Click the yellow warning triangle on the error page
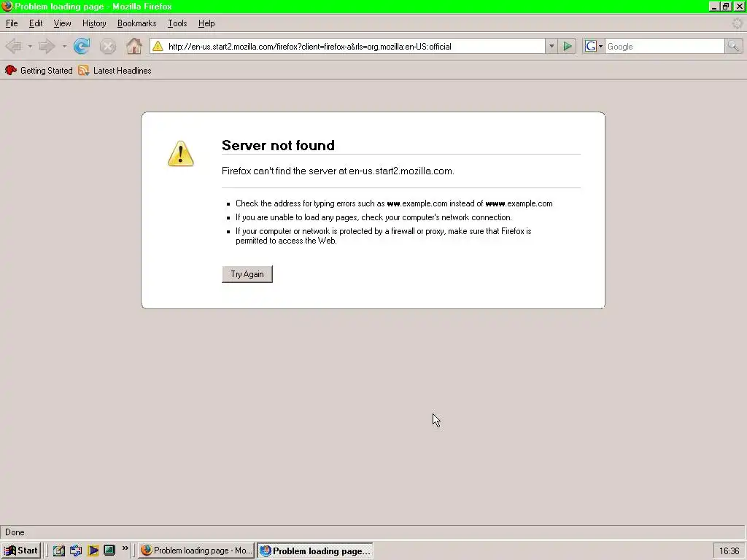This screenshot has height=560, width=747. click(181, 153)
